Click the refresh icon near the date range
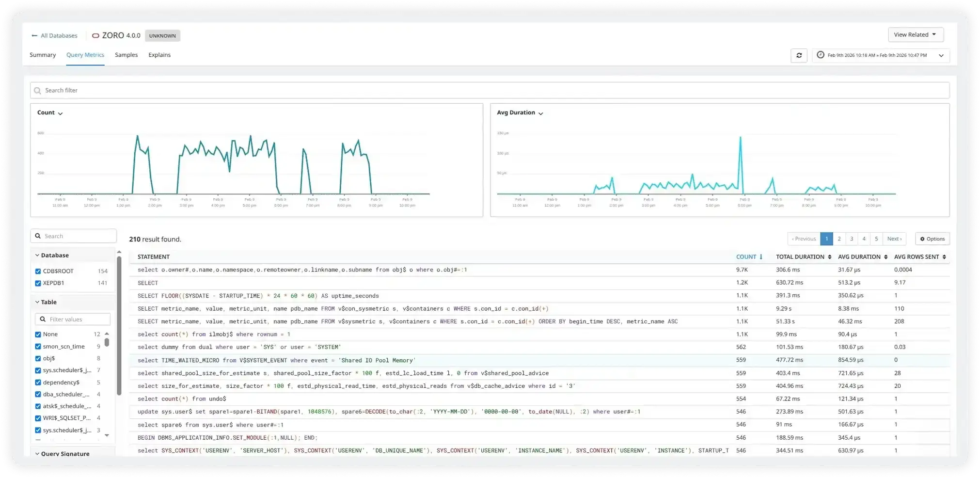 [799, 55]
